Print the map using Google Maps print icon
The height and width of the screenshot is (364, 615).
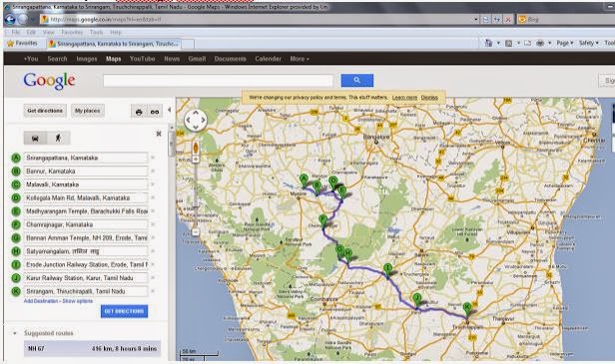139,112
